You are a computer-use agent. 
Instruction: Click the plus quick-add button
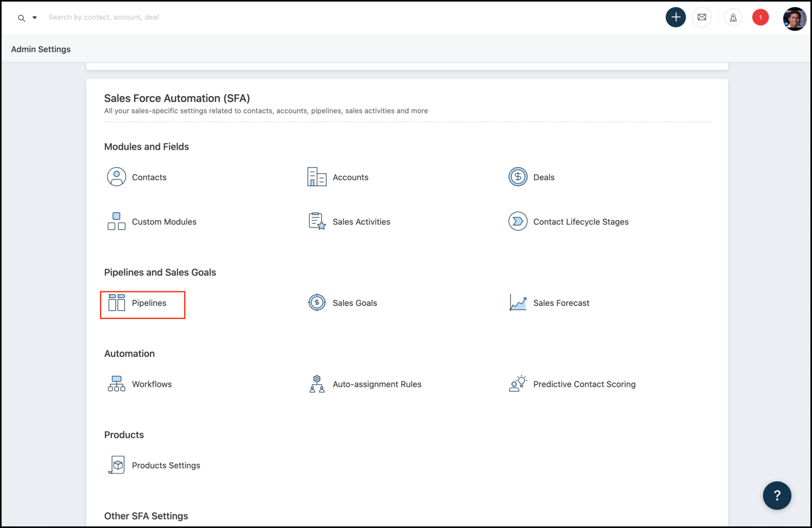tap(675, 17)
